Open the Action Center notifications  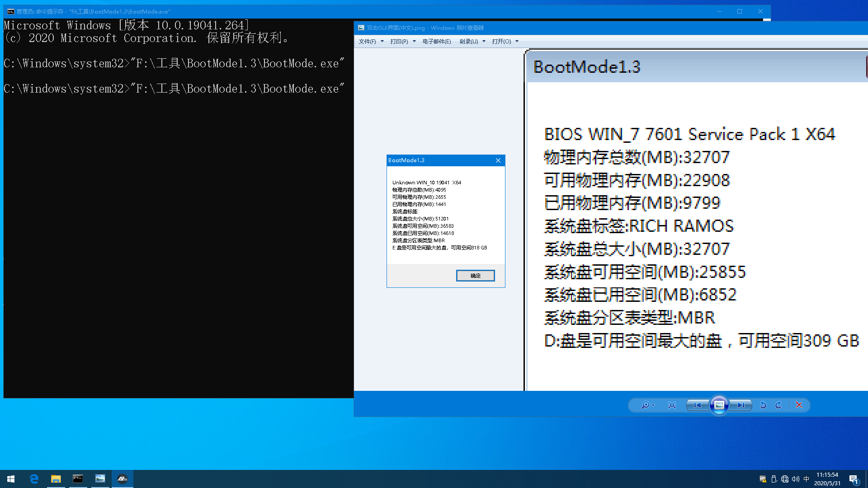click(x=854, y=479)
